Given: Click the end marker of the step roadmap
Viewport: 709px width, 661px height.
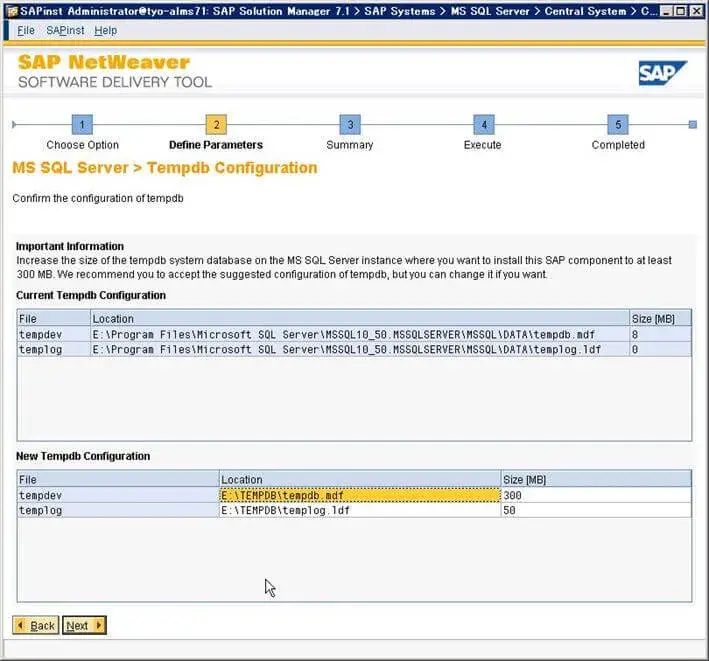Looking at the screenshot, I should click(x=692, y=124).
